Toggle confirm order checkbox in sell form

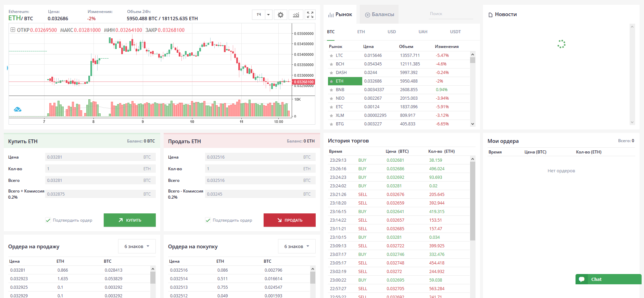208,220
